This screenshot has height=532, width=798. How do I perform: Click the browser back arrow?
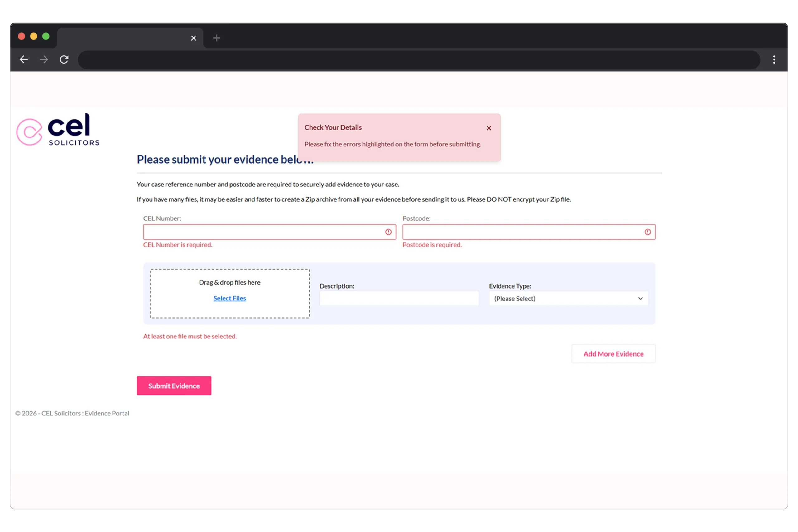tap(24, 60)
